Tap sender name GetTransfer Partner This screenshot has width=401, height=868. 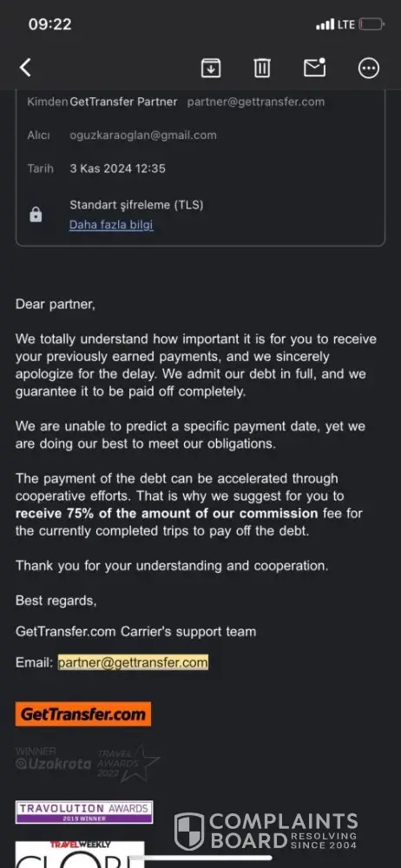124,102
